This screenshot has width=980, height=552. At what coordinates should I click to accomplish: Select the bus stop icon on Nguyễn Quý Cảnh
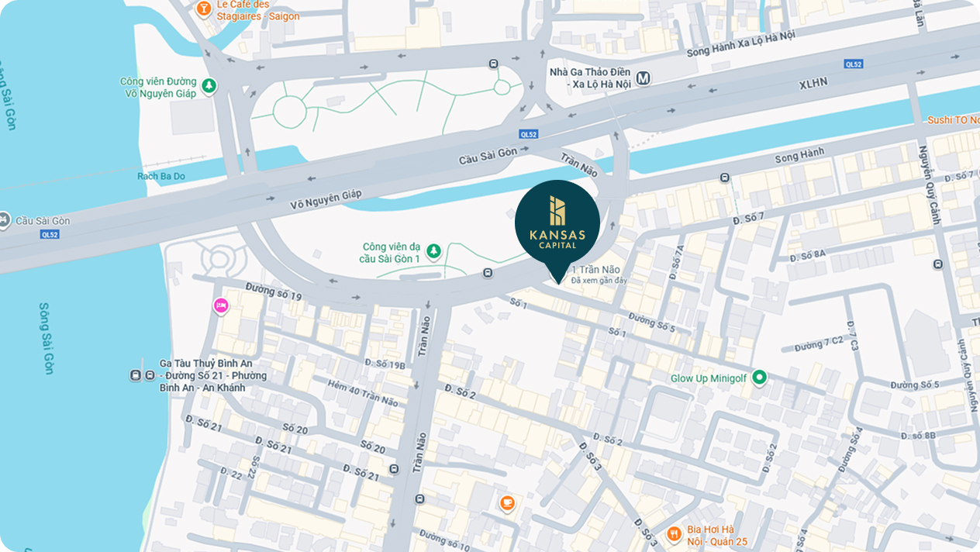tap(939, 264)
